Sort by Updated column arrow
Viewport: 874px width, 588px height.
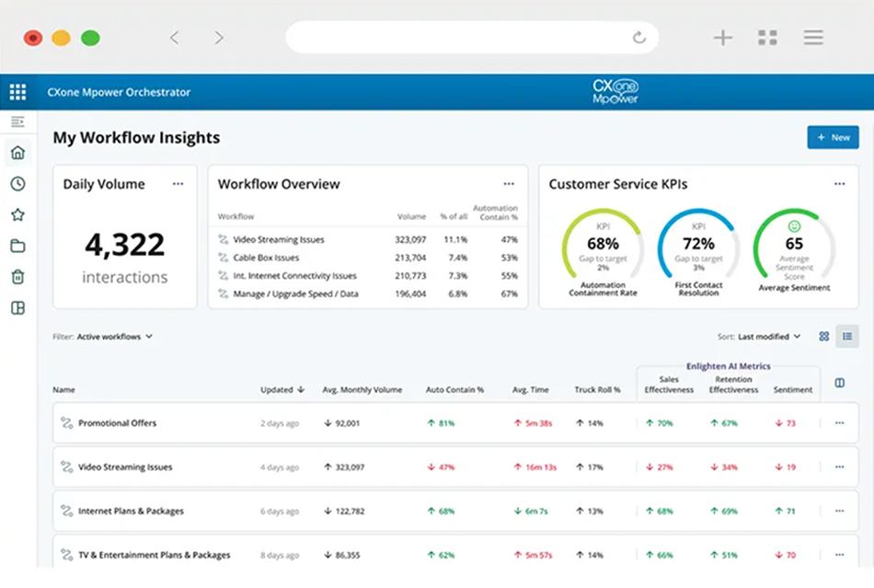pos(301,389)
